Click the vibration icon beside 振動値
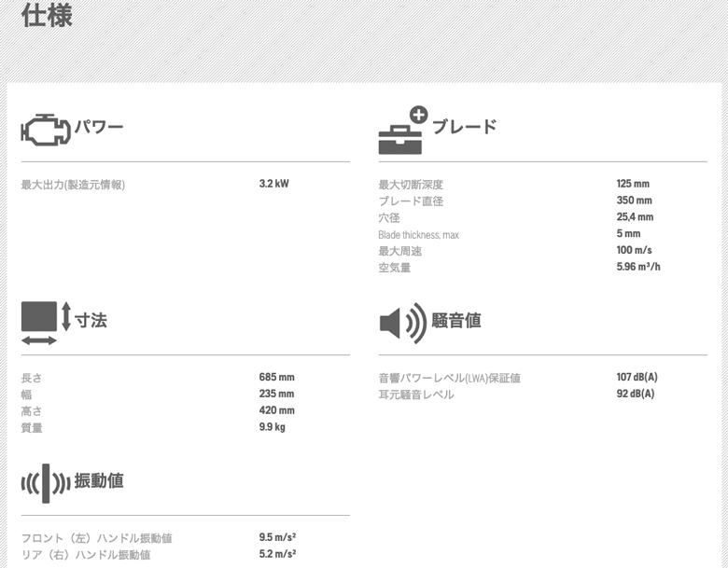 (x=46, y=482)
